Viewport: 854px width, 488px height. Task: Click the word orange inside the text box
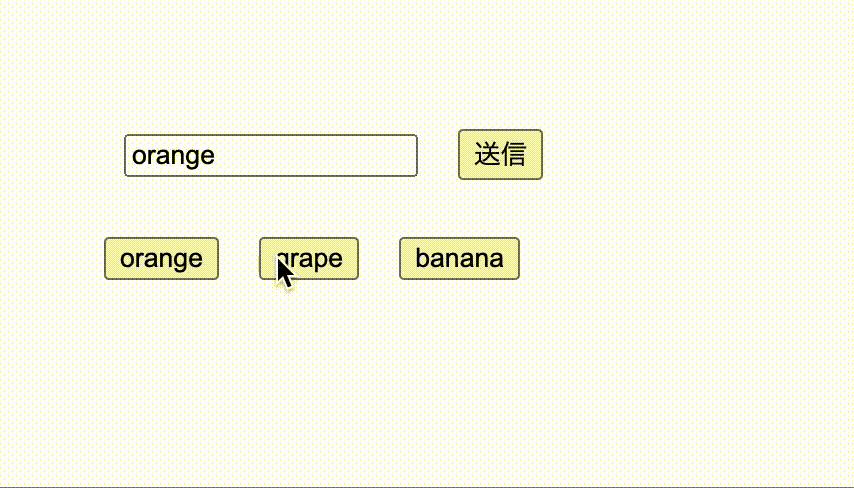(x=173, y=156)
